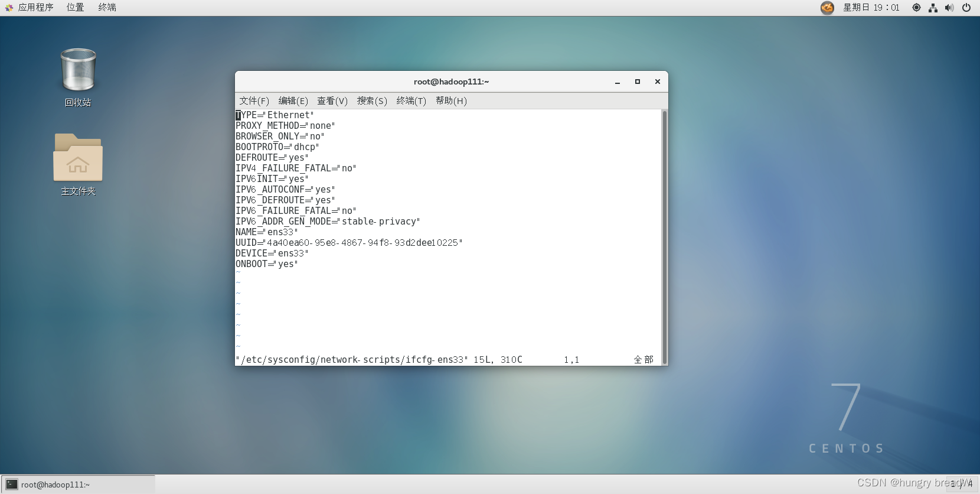Image resolution: width=980 pixels, height=494 pixels.
Task: Click the IPV6_AUTOCONF="yes" line
Action: (x=285, y=190)
